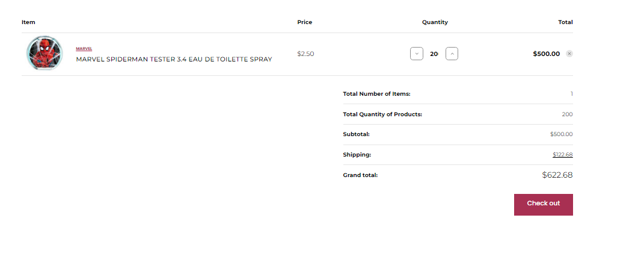Open the $122.68 shipping link
The height and width of the screenshot is (268, 644).
point(562,155)
